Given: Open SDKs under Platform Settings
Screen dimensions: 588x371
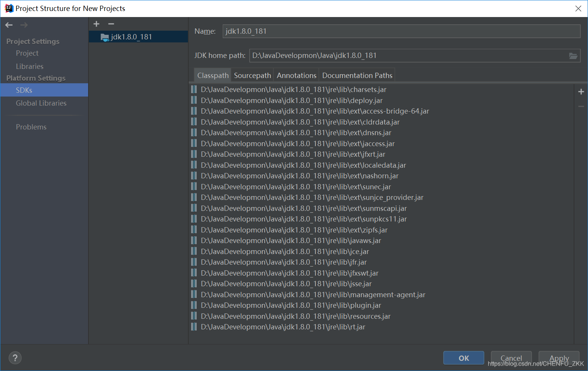Looking at the screenshot, I should click(x=44, y=90).
